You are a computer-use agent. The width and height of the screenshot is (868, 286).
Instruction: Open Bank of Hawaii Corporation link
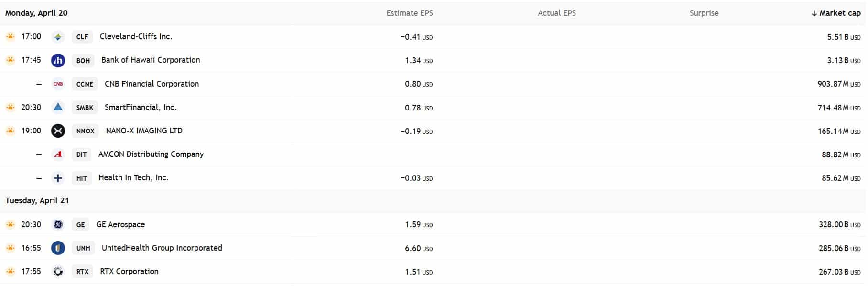pos(151,60)
